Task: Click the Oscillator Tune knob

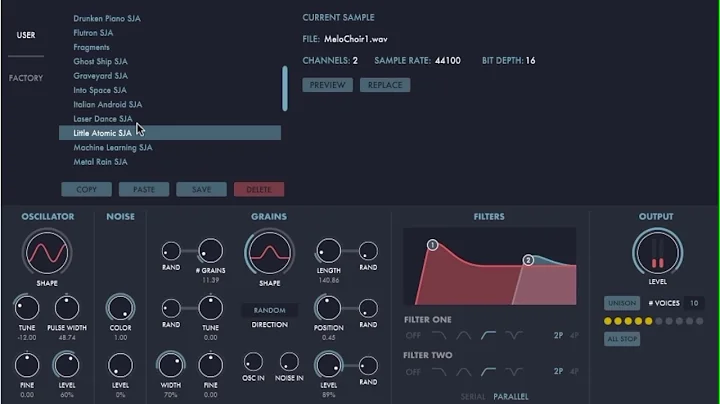Action: coord(27,308)
